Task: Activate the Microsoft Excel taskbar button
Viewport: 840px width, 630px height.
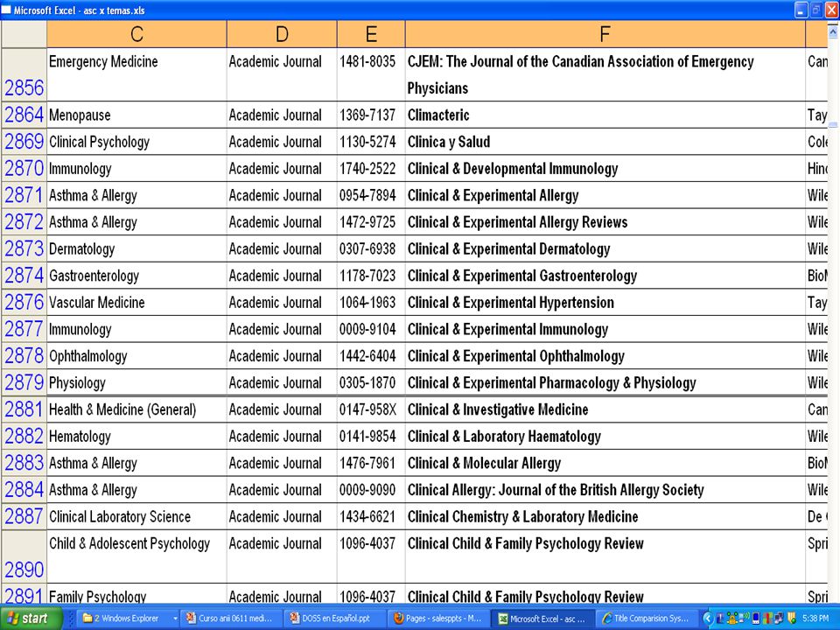Action: click(x=543, y=619)
